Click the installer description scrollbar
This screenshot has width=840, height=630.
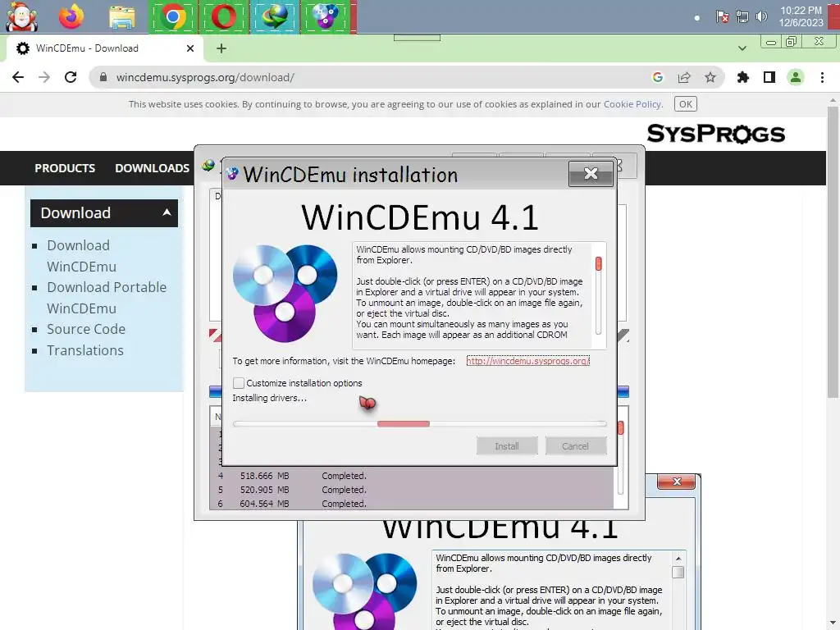tap(598, 294)
